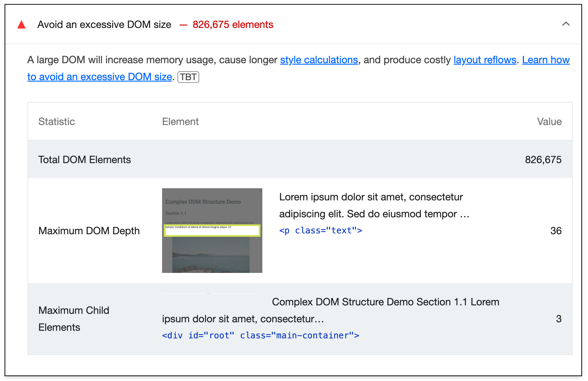This screenshot has width=588, height=381.
Task: Click the TBT metric badge
Action: click(188, 77)
